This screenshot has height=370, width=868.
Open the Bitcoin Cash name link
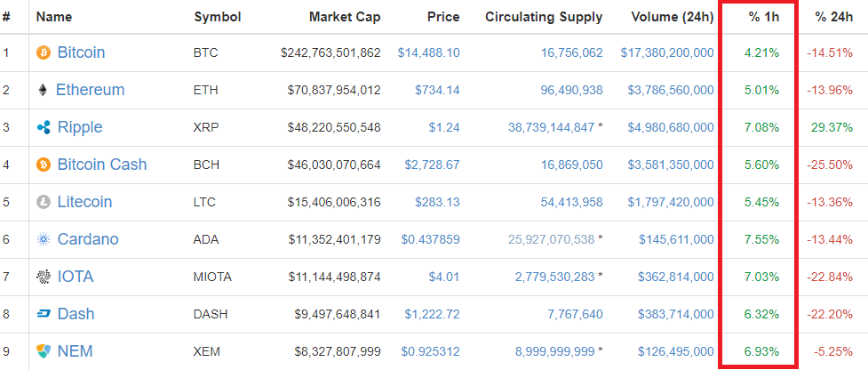102,165
